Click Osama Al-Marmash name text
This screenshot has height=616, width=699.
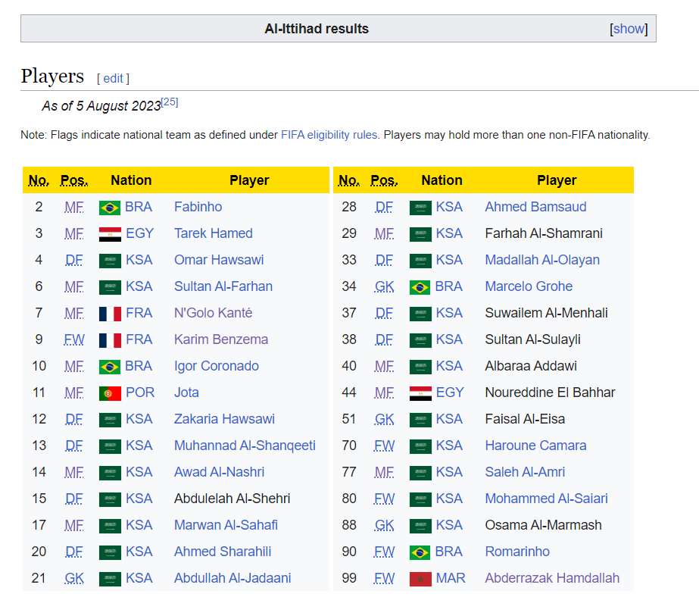pos(543,525)
